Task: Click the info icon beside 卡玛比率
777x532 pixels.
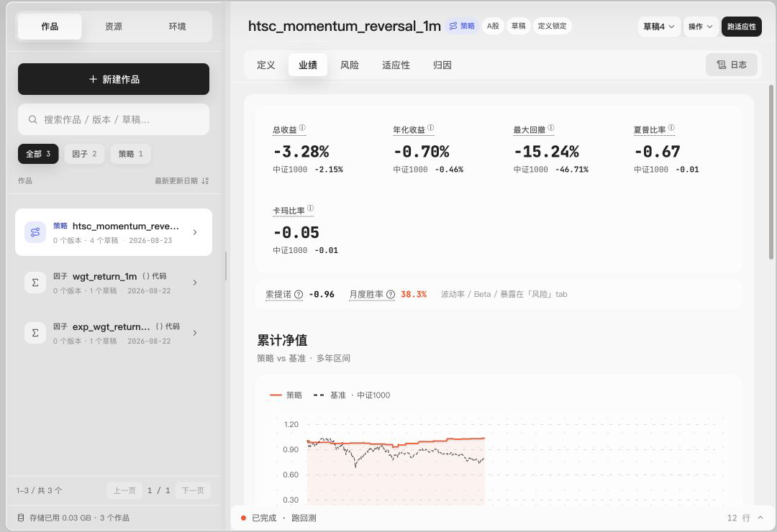Action: (310, 208)
